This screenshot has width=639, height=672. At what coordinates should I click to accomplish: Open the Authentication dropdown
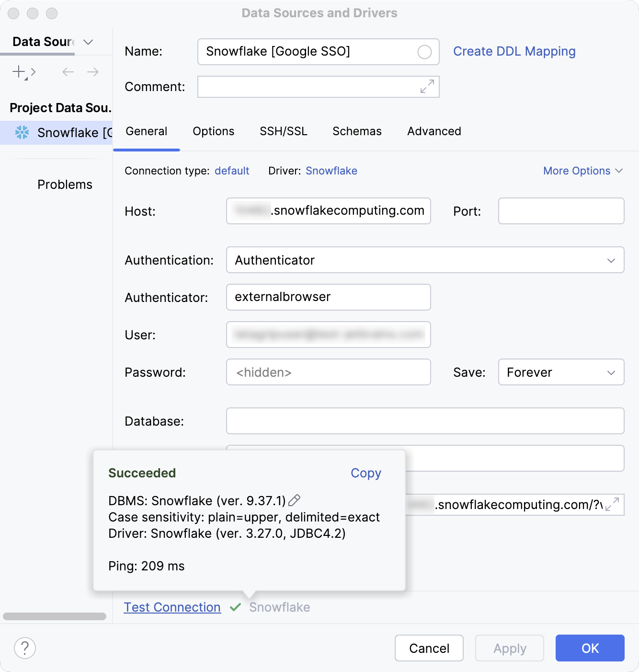point(610,260)
